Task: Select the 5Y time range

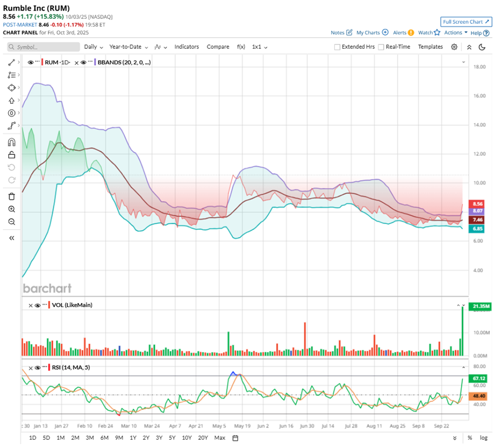Action: coord(172,438)
